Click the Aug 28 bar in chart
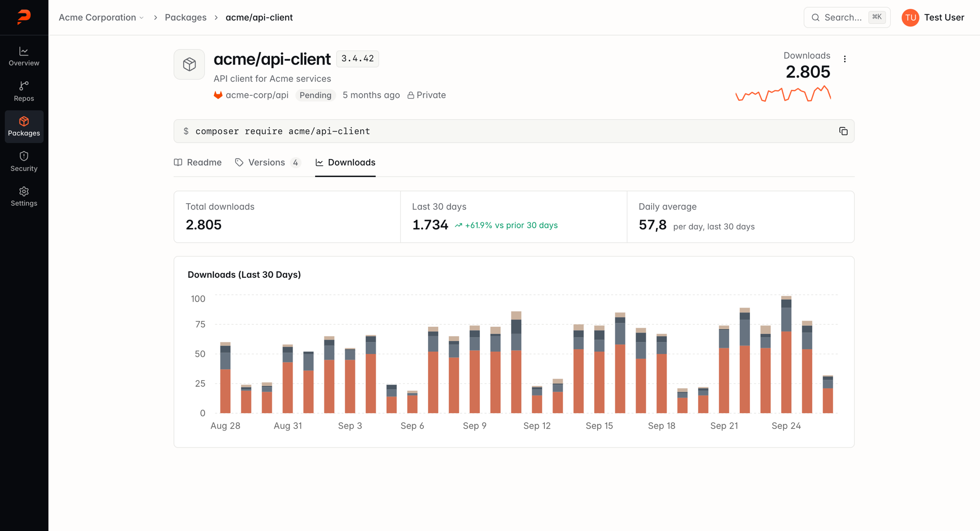The image size is (980, 531). (225, 378)
